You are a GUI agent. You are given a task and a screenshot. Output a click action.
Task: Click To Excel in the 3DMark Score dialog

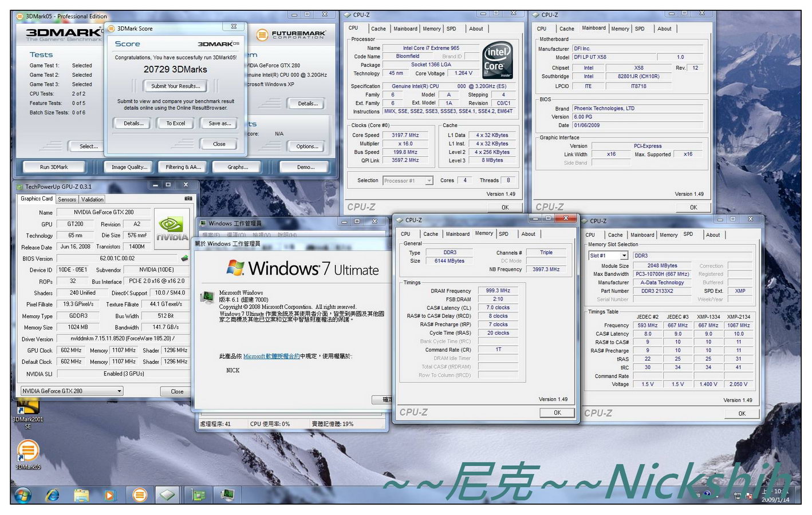[175, 124]
